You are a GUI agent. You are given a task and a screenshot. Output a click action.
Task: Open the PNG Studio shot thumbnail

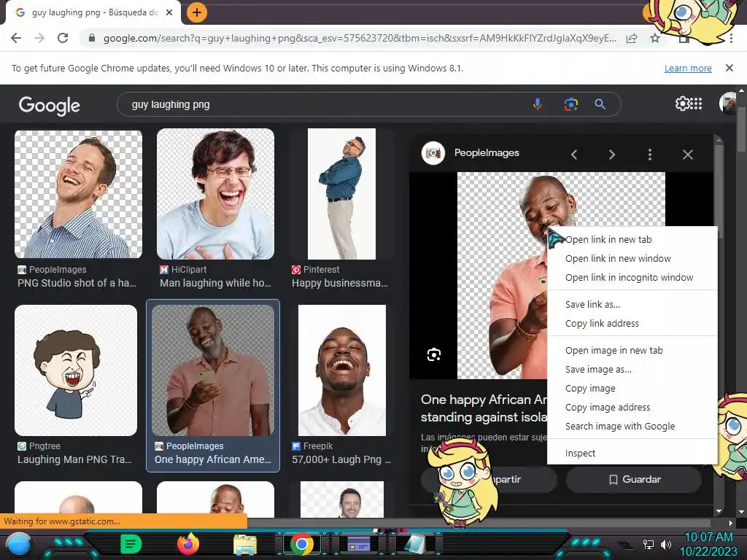[x=78, y=194]
